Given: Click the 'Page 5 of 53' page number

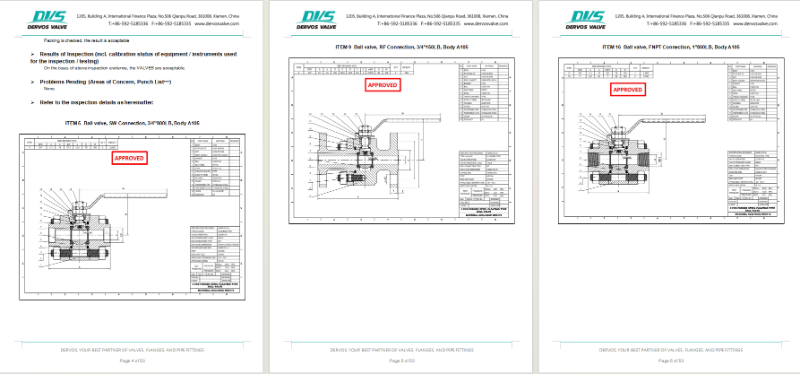Looking at the screenshot, I should coord(402,361).
